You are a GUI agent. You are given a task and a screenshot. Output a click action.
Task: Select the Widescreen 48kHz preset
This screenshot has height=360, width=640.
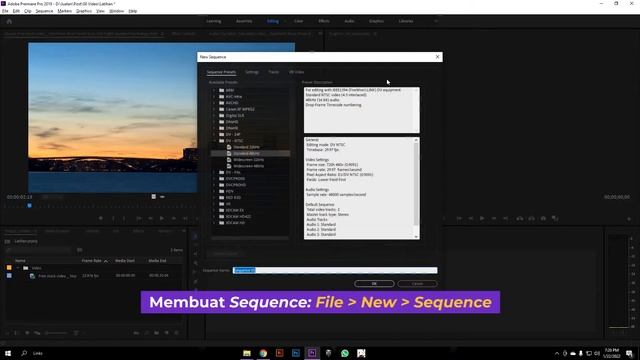248,166
